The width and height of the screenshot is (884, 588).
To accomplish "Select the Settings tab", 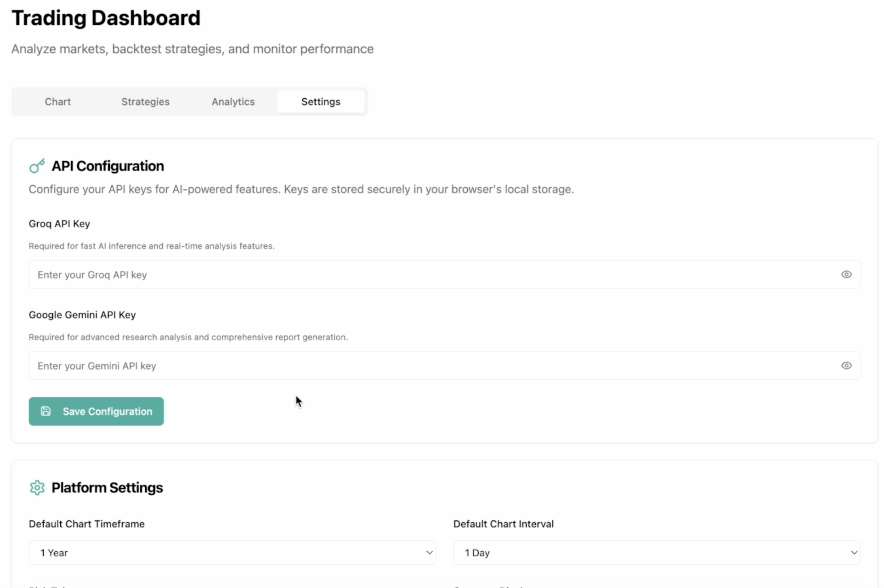I will 321,102.
